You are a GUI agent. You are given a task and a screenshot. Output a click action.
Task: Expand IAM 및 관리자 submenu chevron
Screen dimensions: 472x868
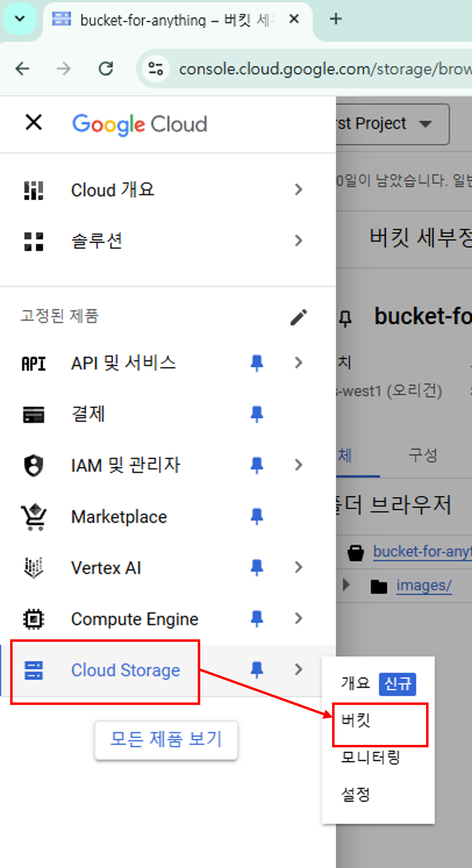click(298, 465)
